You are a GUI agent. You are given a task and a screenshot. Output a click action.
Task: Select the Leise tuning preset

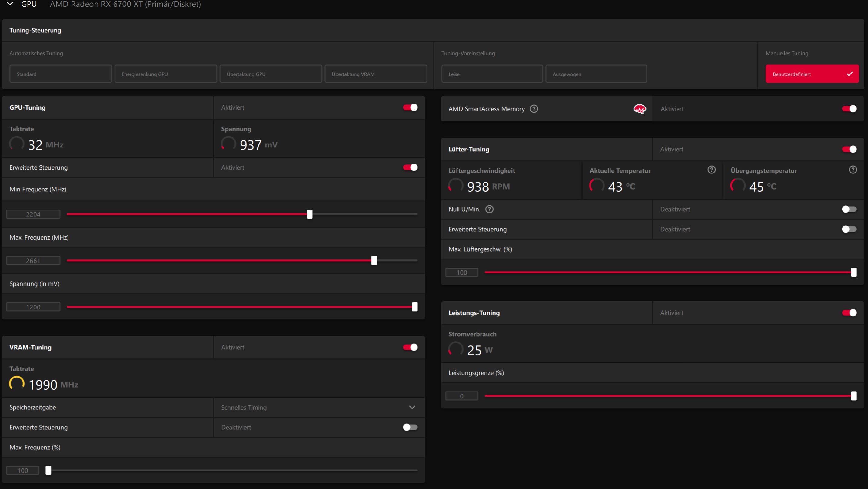click(x=492, y=74)
